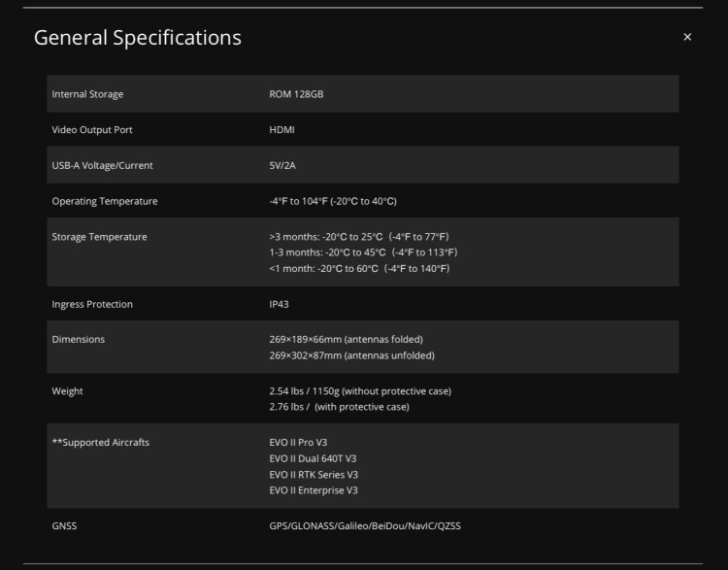Select the USB-A Voltage/Current label
The image size is (728, 570).
click(102, 165)
